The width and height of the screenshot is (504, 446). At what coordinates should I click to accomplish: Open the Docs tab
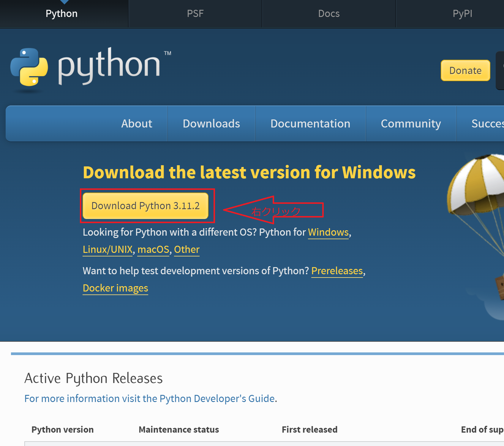point(329,14)
